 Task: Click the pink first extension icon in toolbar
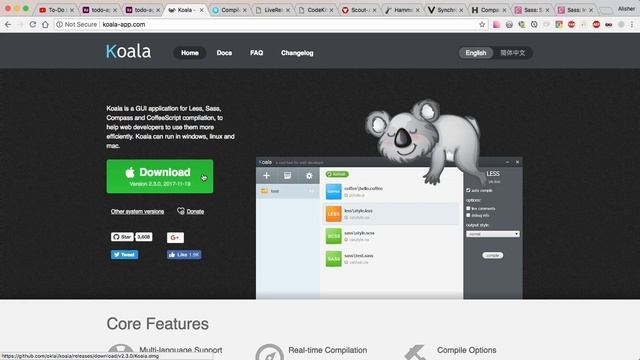click(x=496, y=24)
